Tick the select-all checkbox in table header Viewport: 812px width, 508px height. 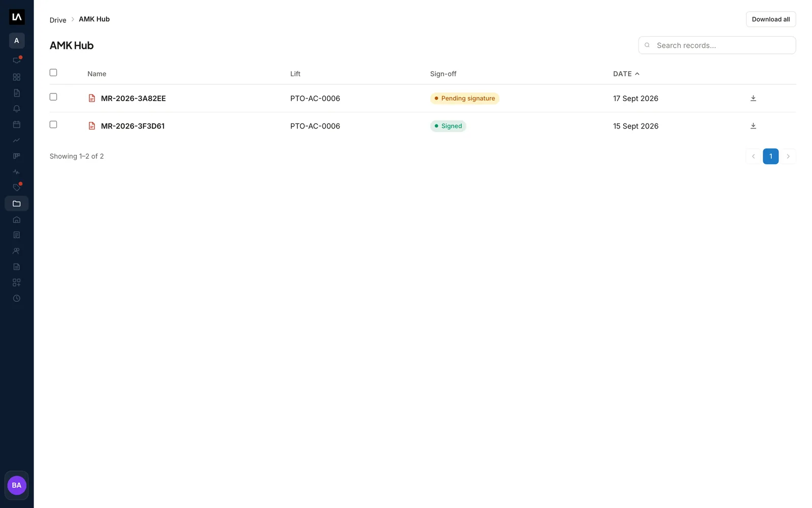(x=53, y=73)
